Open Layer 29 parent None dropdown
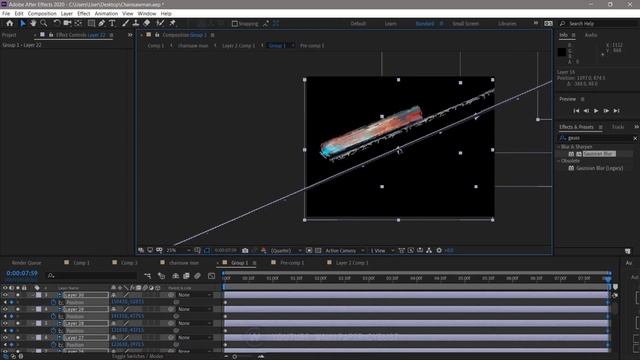The width and height of the screenshot is (640, 360). click(195, 309)
